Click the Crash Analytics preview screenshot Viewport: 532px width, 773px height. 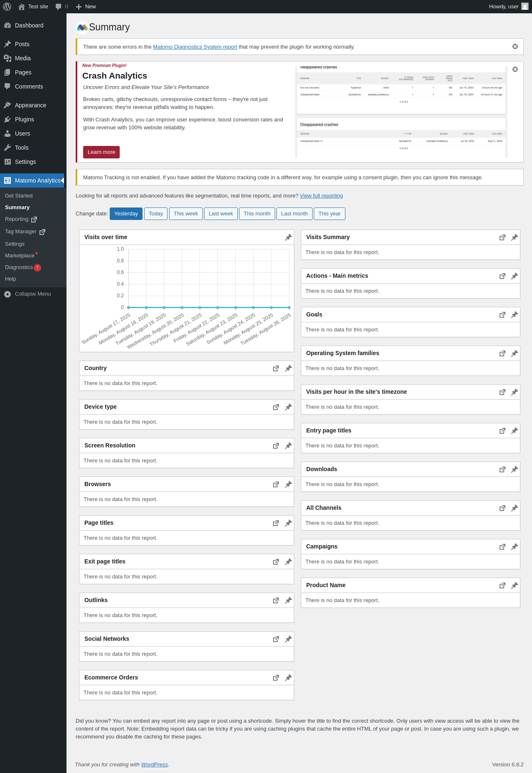[401, 111]
